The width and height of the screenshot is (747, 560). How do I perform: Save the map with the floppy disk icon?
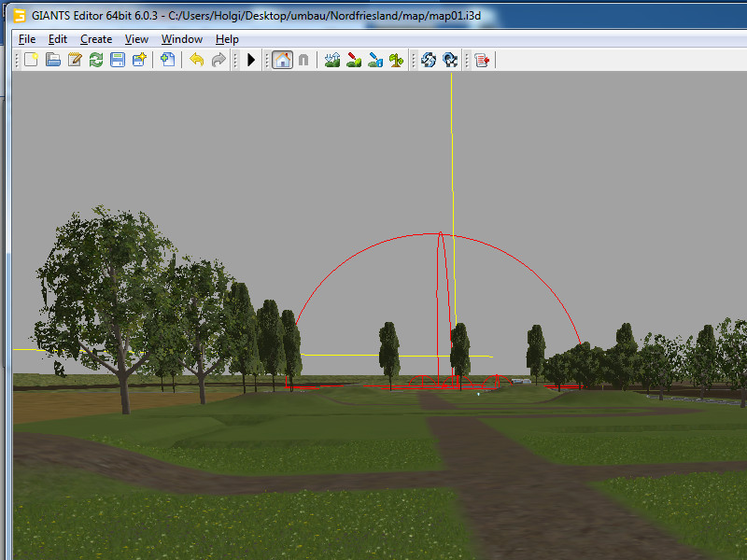pyautogui.click(x=118, y=60)
